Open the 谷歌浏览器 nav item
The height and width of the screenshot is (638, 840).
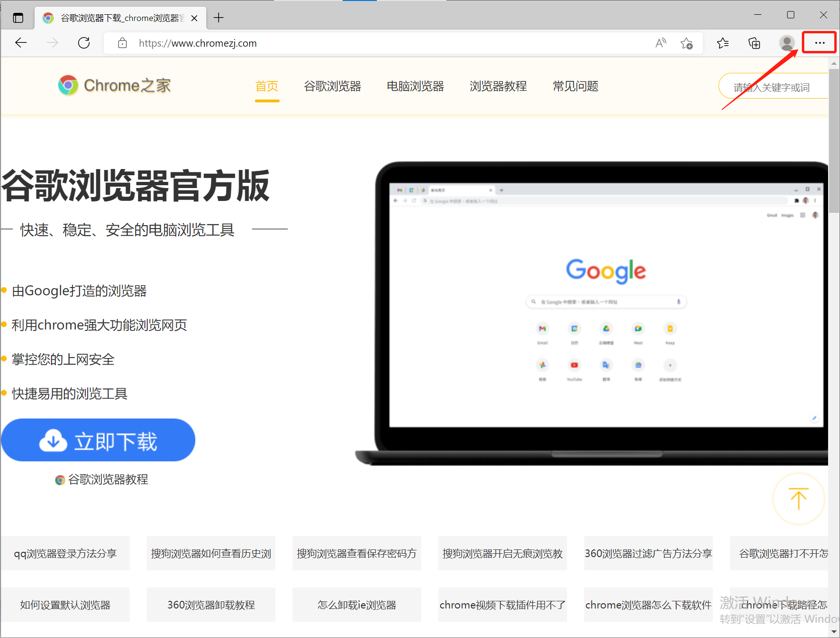[333, 86]
